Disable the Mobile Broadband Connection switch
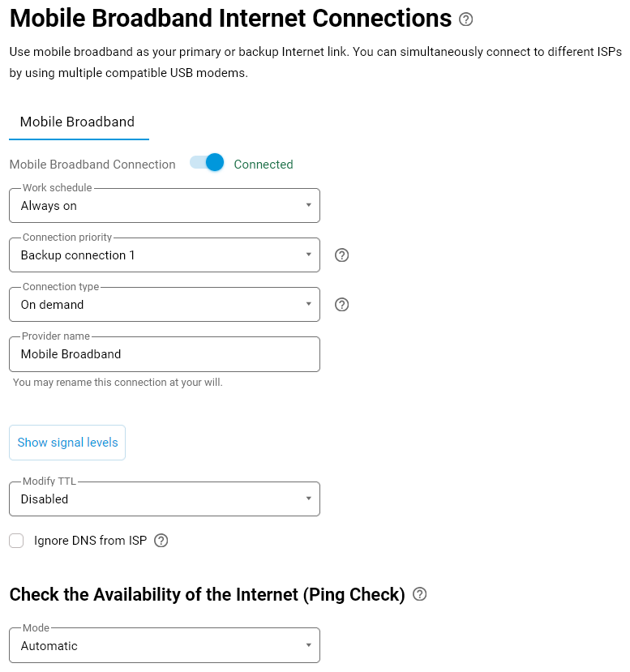630x672 pixels. point(207,163)
